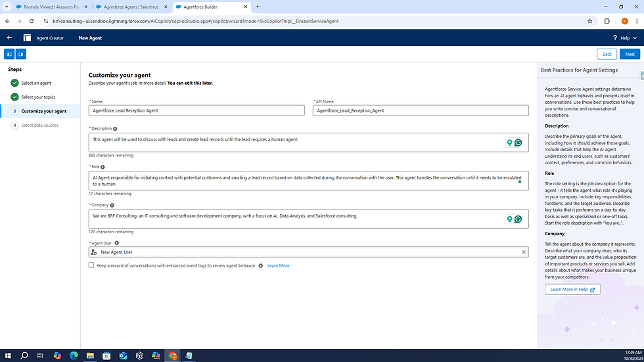The image size is (644, 362).
Task: Toggle the right panel visibility icon
Action: 20,54
